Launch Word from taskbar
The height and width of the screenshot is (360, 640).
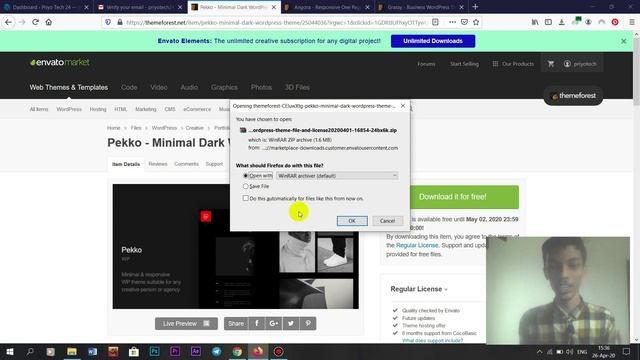[92, 351]
